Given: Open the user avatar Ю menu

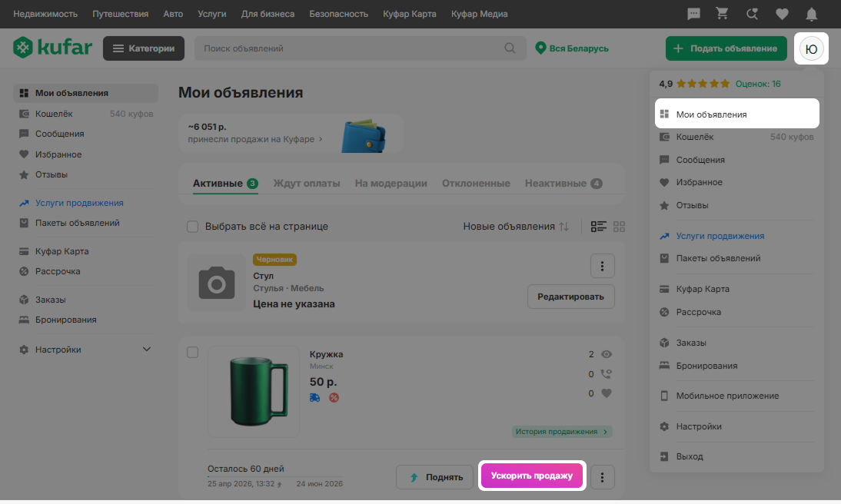Looking at the screenshot, I should [812, 49].
